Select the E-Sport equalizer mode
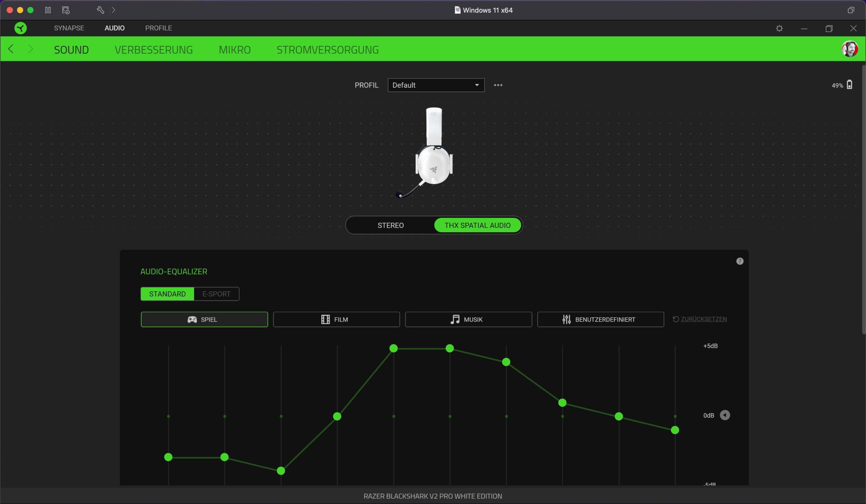This screenshot has width=866, height=504. tap(216, 294)
